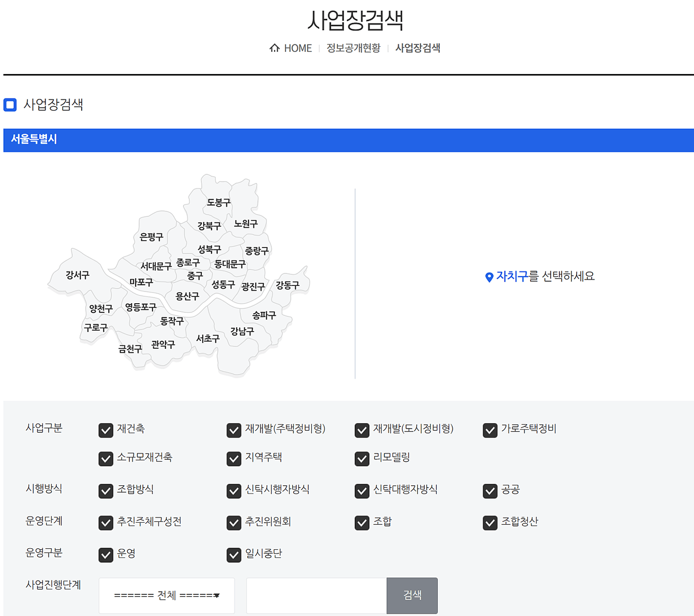This screenshot has width=694, height=616.
Task: Select 강서구 district on the map
Action: pyautogui.click(x=77, y=275)
